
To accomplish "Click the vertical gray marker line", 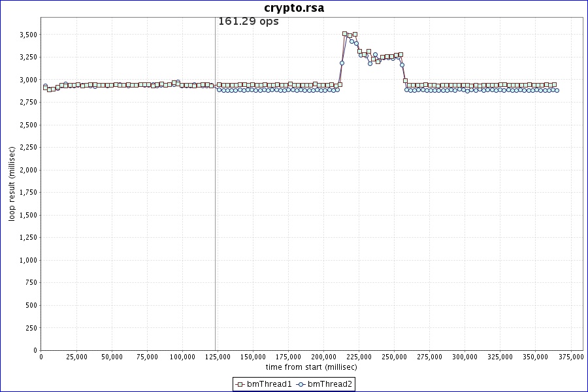I will pos(215,196).
